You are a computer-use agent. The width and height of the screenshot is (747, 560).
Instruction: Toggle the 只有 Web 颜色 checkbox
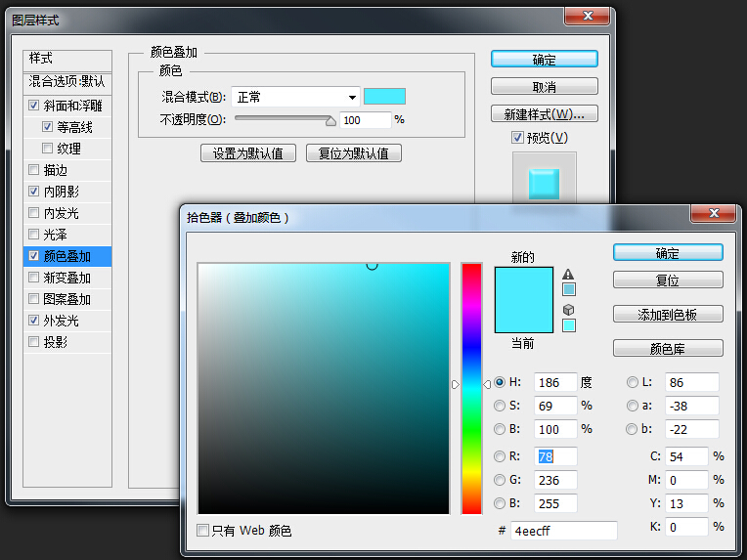point(203,531)
